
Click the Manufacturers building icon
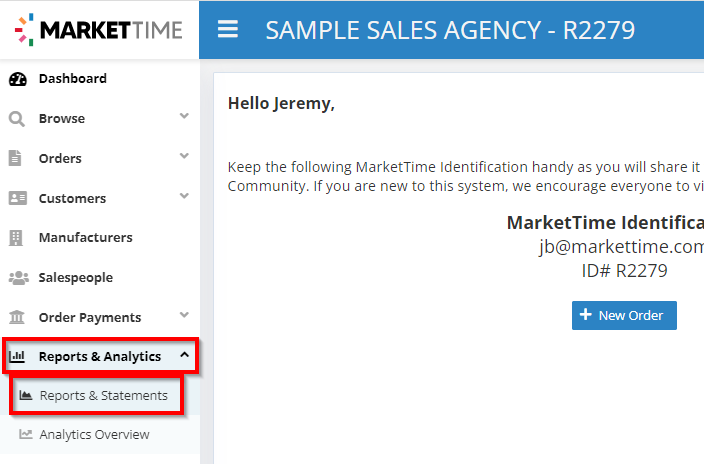tap(16, 238)
